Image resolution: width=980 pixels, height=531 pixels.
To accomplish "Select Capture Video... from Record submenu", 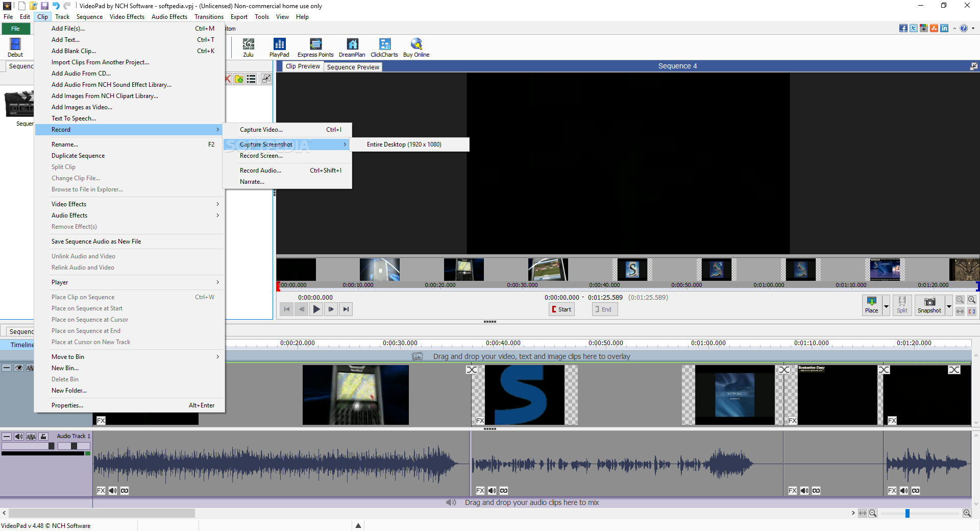I will [287, 130].
